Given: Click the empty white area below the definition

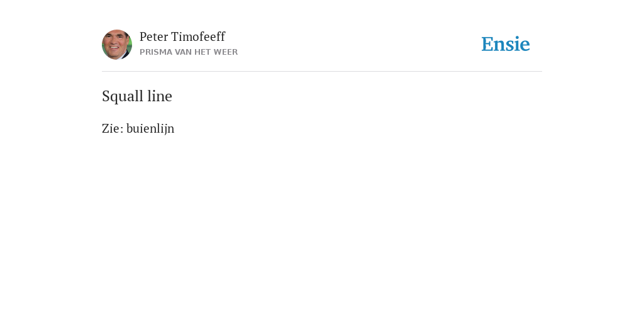Looking at the screenshot, I should pyautogui.click(x=322, y=226).
